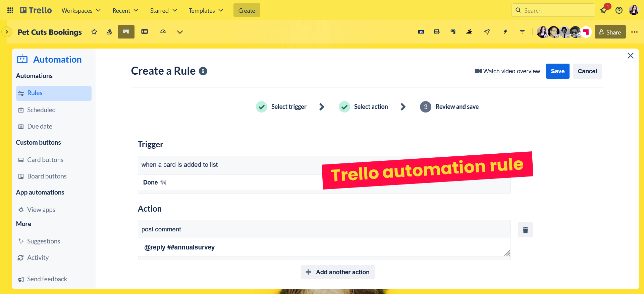Open Watch video overview link

[x=512, y=71]
